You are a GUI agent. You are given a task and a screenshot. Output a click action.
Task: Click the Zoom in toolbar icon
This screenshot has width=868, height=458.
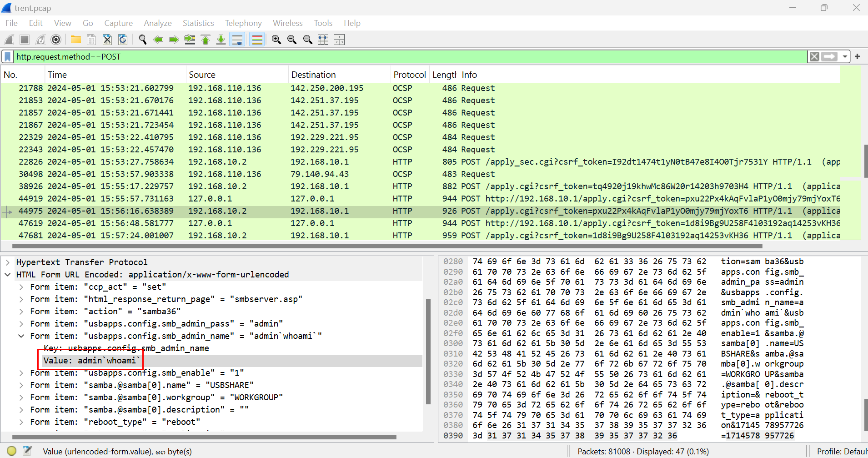click(x=276, y=40)
